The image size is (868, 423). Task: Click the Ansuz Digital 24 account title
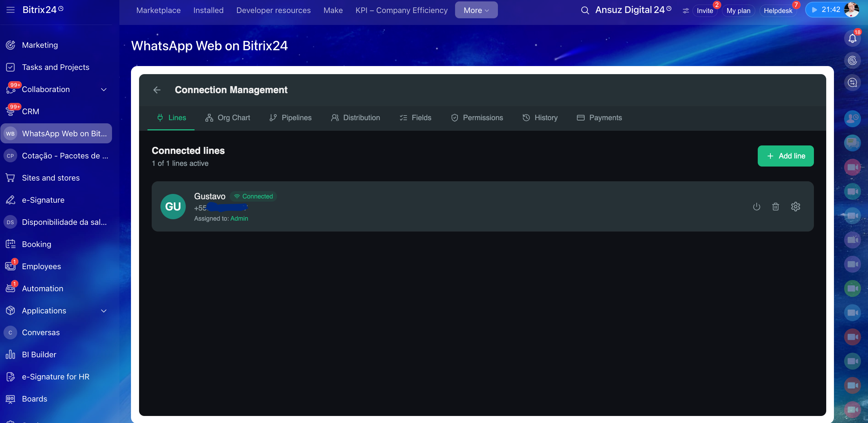(630, 10)
